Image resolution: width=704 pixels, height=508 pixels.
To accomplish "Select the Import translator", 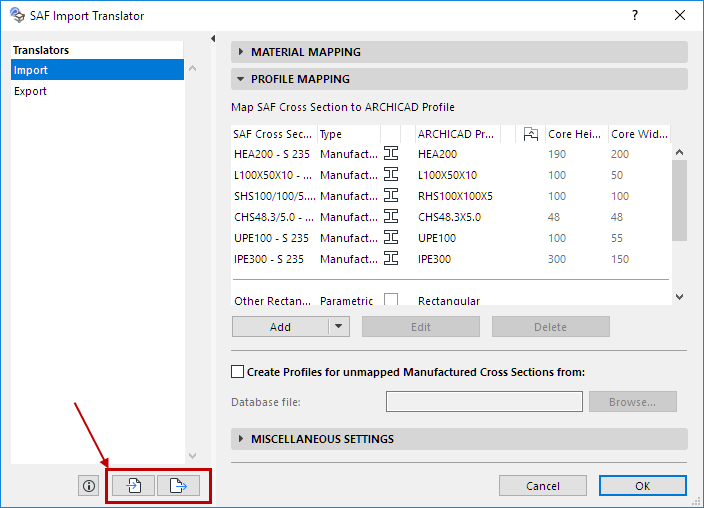I will point(97,70).
